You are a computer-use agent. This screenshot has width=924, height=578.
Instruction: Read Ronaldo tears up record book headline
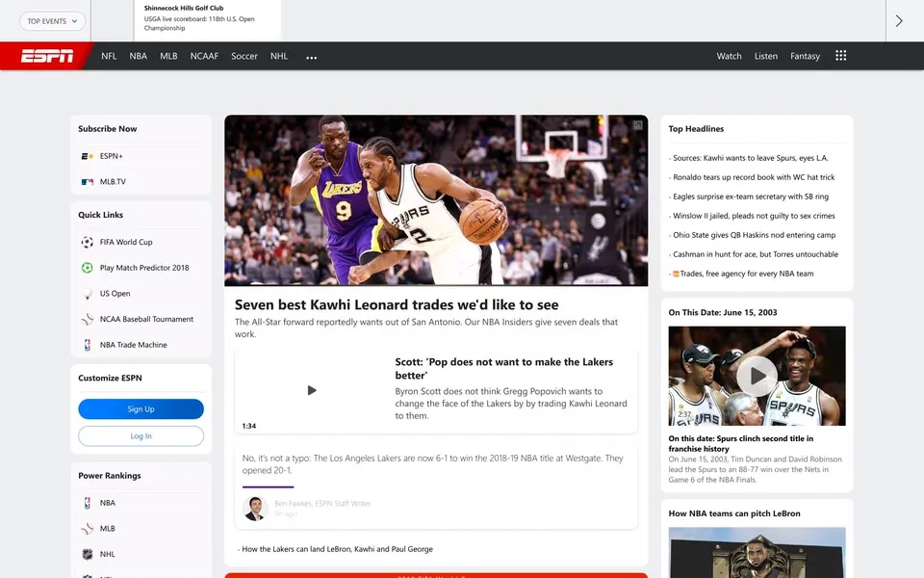click(x=754, y=177)
